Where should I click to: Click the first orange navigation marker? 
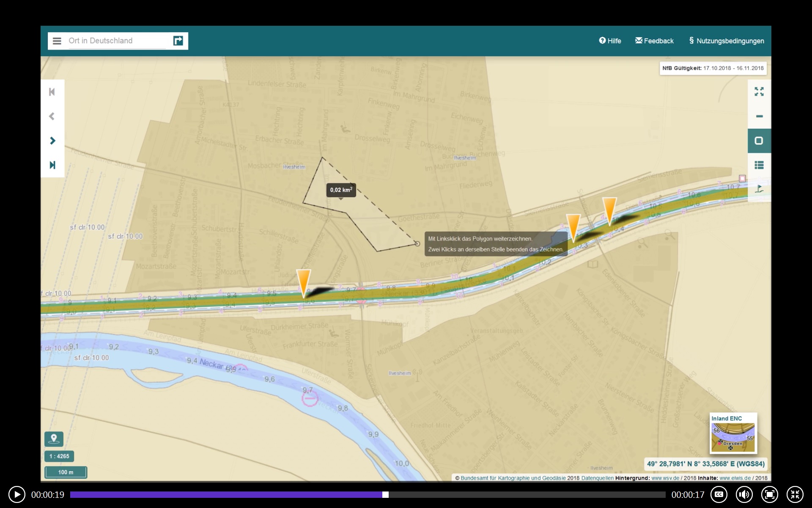305,281
